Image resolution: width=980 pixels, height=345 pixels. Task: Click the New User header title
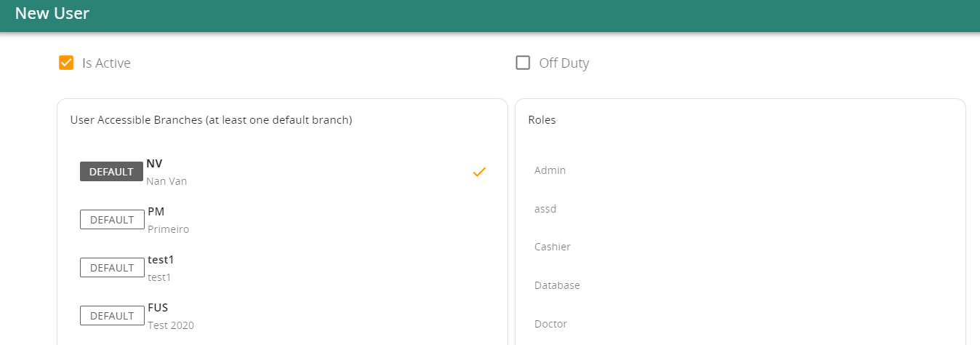click(x=52, y=13)
